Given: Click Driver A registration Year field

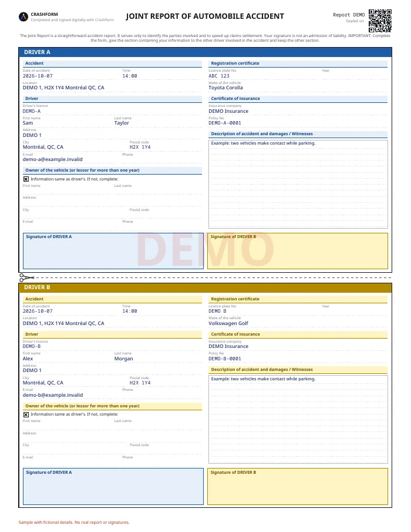Looking at the screenshot, I should coord(355,75).
